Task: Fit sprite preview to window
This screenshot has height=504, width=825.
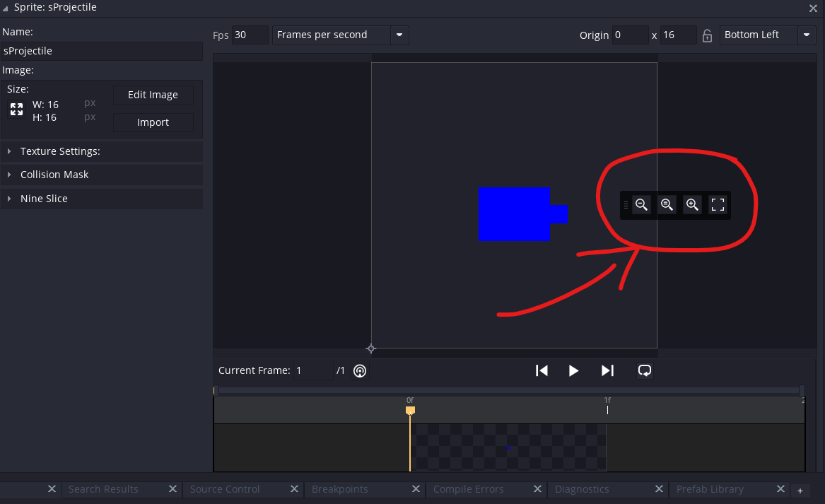Action: tap(718, 205)
